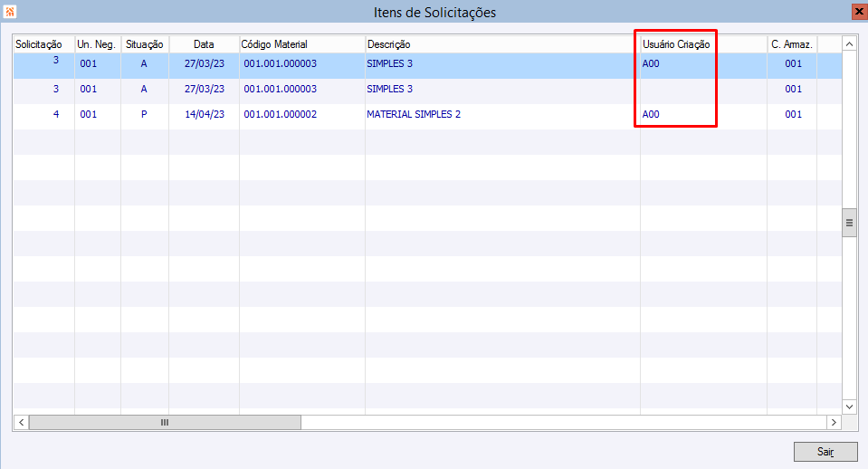Click the Un. Neg. column header
868x469 pixels.
(x=96, y=44)
